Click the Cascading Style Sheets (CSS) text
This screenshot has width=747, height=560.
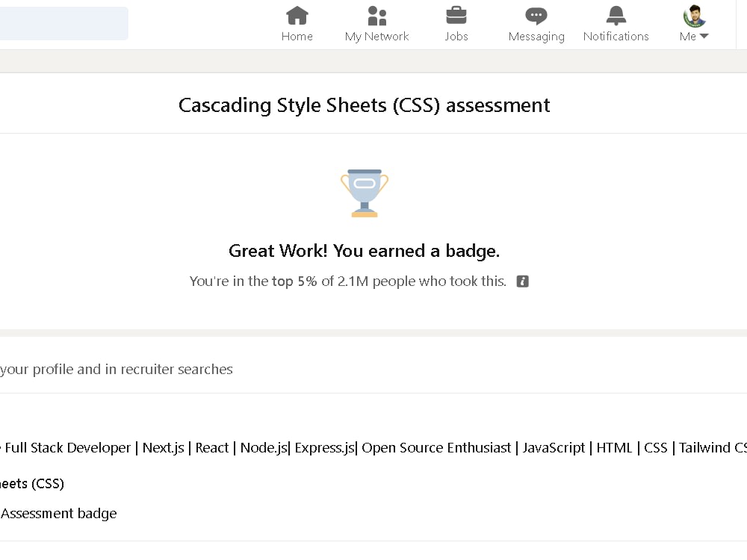pos(32,483)
